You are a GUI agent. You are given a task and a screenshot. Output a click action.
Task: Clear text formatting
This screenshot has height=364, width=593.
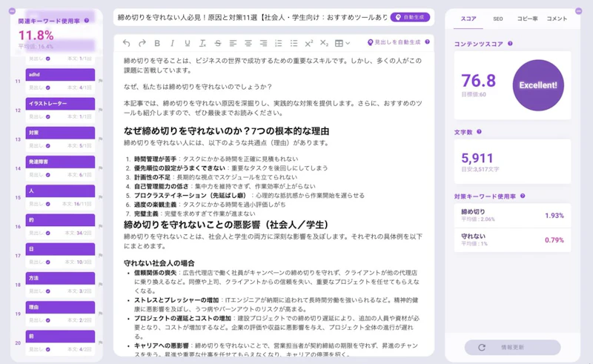(x=202, y=44)
